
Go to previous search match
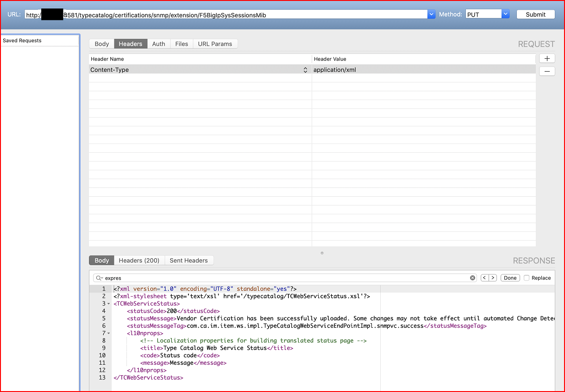[x=484, y=278]
